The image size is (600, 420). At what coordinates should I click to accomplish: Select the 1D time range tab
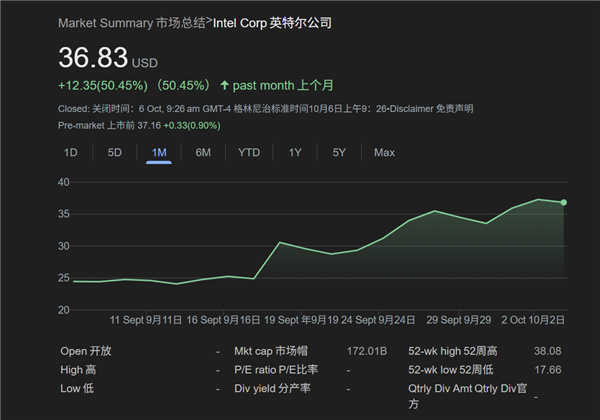point(71,152)
